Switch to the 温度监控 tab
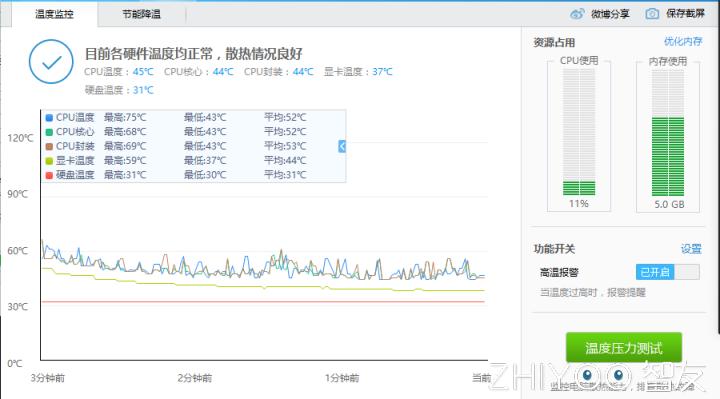Screen dimensions: 720x399 coord(54,14)
